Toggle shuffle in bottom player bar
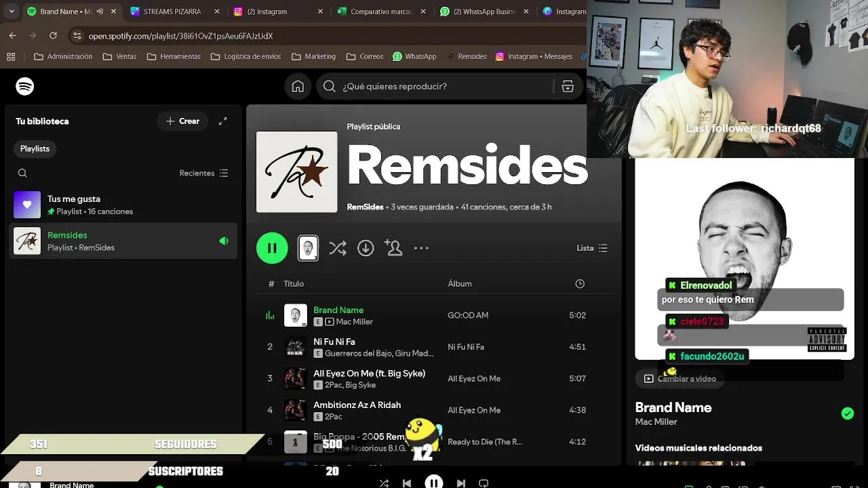868x488 pixels. pos(384,483)
